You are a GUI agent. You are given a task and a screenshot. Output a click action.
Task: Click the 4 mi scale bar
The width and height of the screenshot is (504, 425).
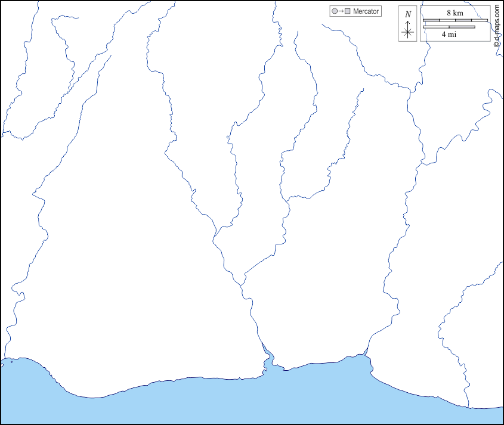pos(449,27)
